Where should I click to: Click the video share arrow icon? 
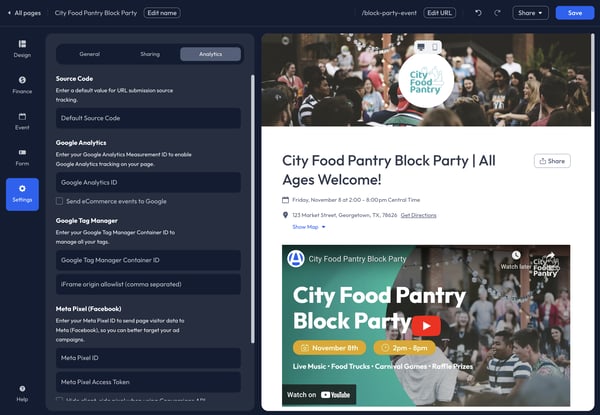click(550, 255)
